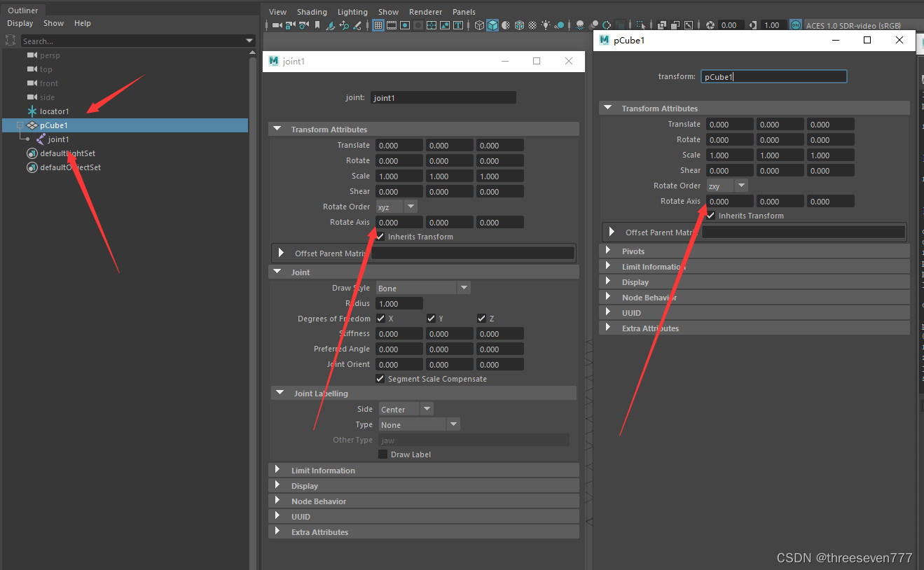Select joint1 in the Outliner
This screenshot has width=924, height=570.
click(59, 139)
